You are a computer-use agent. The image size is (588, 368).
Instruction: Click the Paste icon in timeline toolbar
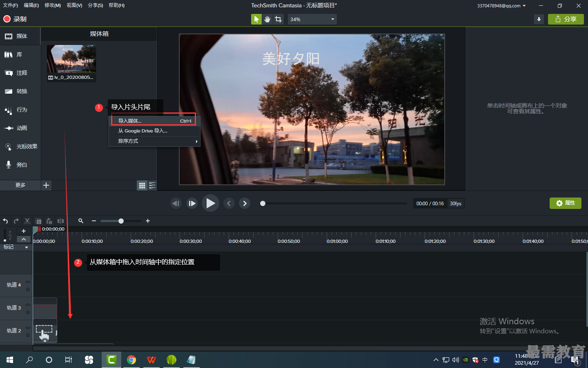pyautogui.click(x=49, y=221)
